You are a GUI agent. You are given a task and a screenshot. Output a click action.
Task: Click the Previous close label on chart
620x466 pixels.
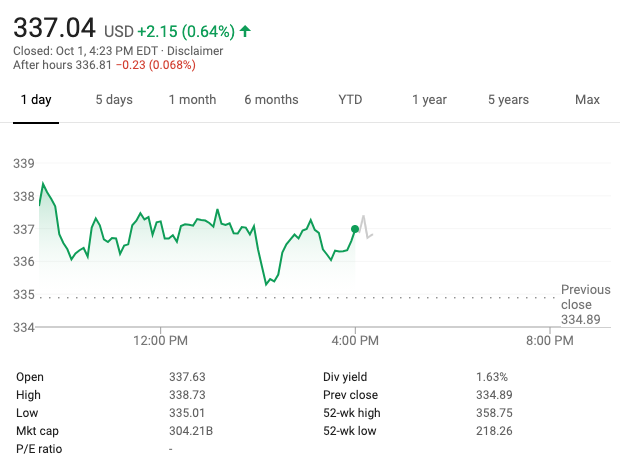(x=584, y=297)
